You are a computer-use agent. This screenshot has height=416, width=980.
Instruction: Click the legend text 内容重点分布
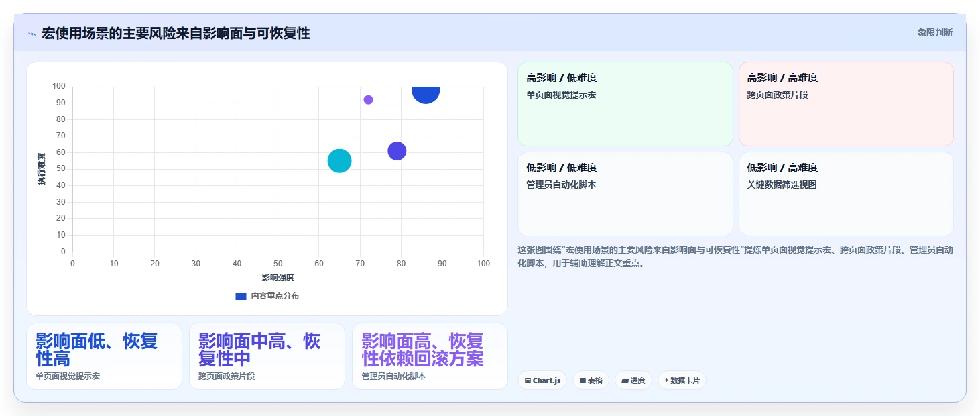click(x=275, y=296)
